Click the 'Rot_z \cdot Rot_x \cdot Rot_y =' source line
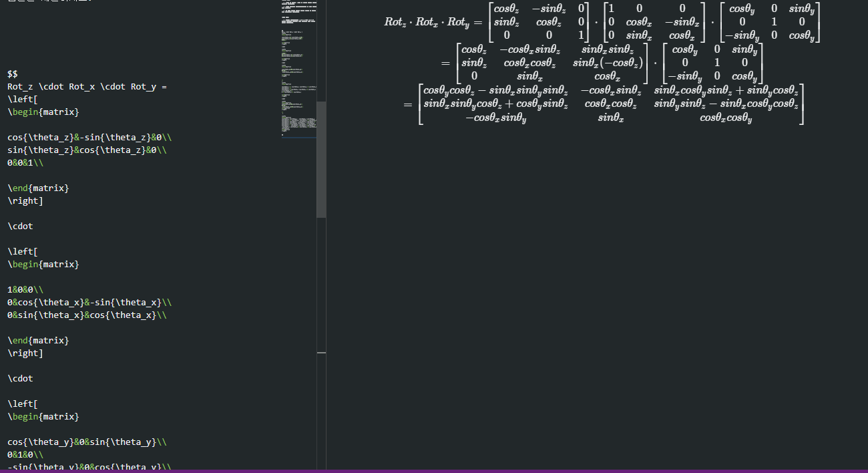Viewport: 868px width, 473px height. pyautogui.click(x=87, y=87)
